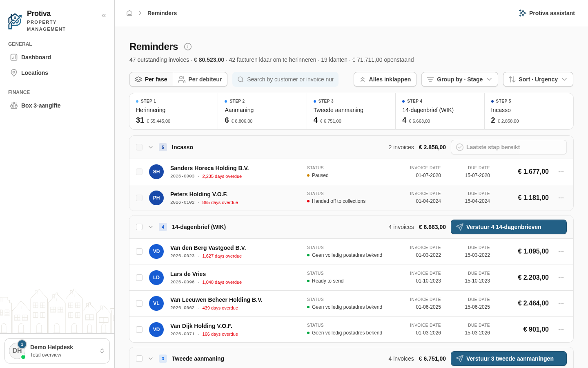Click the info icon next to the Reminders title

click(188, 47)
